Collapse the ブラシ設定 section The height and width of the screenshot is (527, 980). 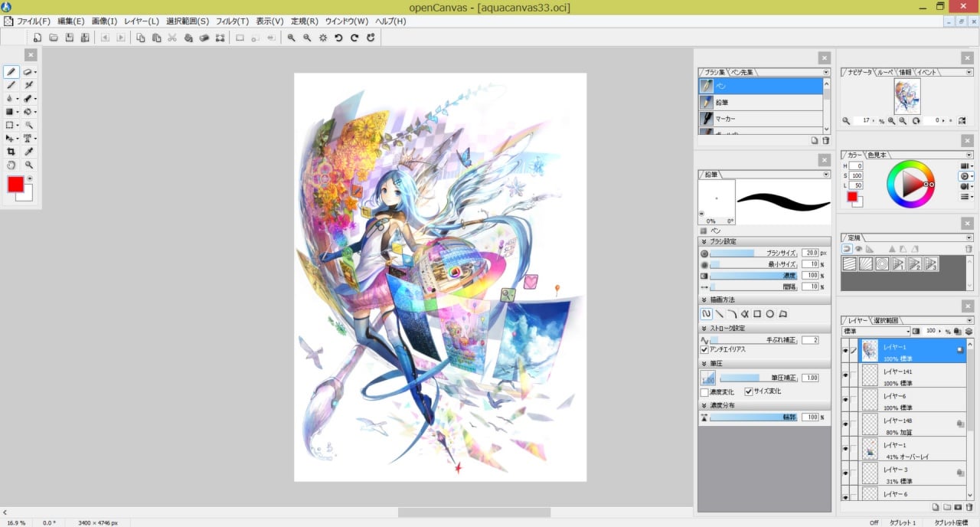pos(704,241)
